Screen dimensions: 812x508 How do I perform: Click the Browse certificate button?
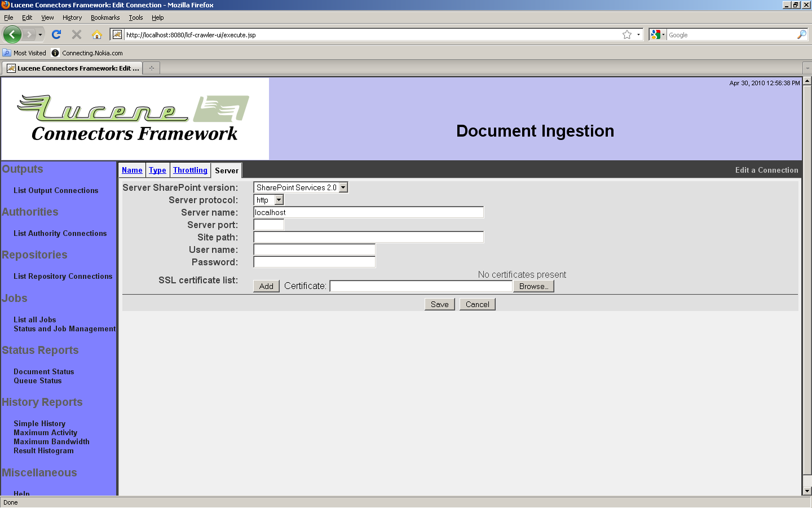point(533,286)
